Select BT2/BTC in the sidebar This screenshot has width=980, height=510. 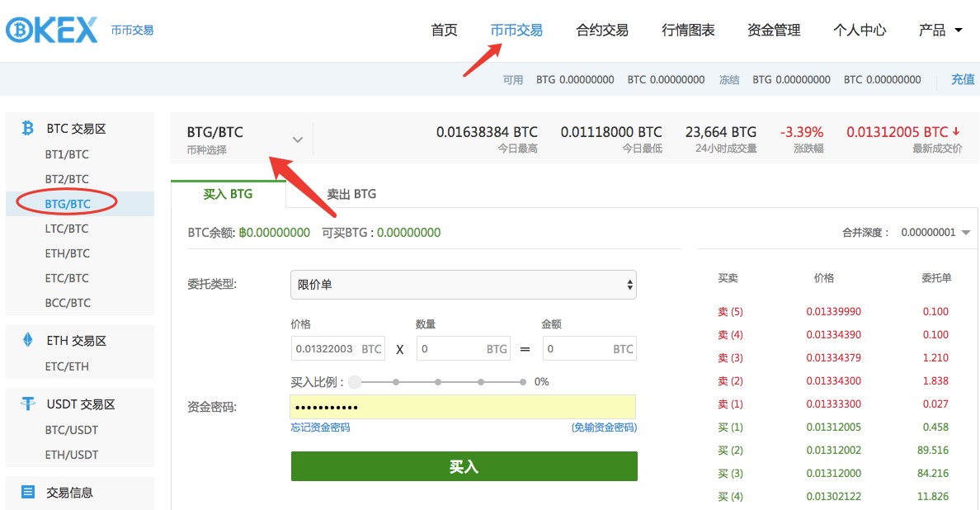click(67, 179)
